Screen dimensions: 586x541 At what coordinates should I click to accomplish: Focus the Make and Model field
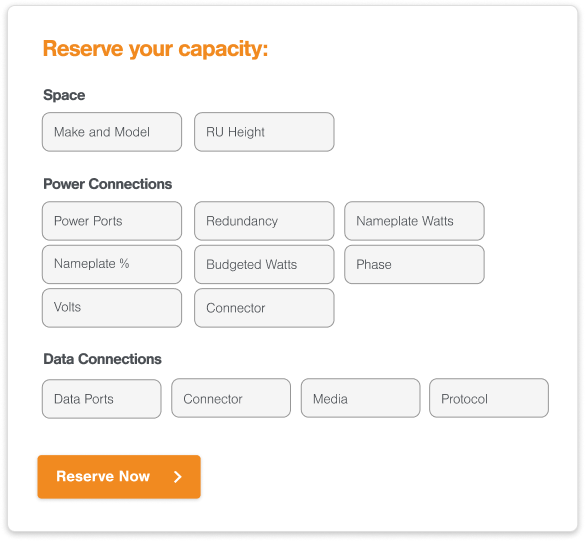pos(112,132)
